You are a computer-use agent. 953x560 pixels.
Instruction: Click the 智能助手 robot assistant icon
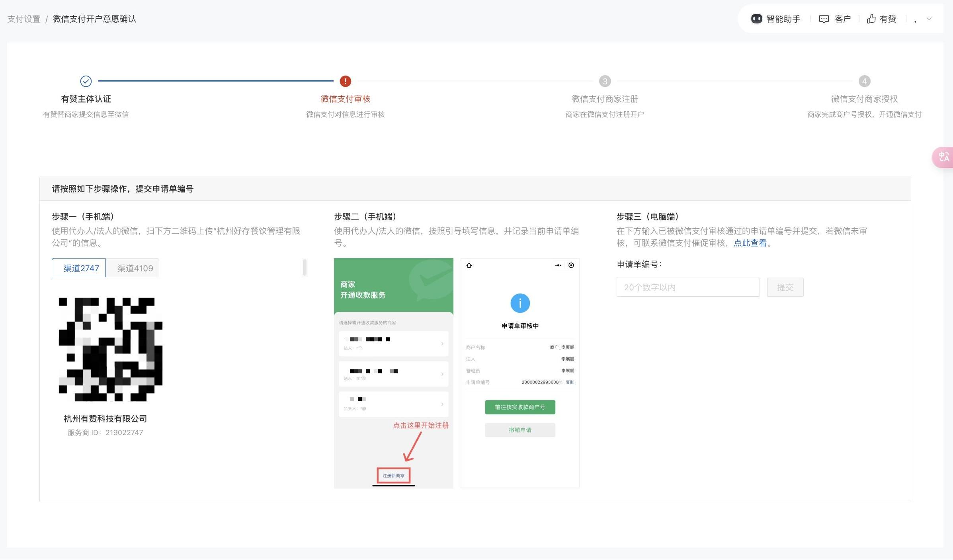pos(757,19)
